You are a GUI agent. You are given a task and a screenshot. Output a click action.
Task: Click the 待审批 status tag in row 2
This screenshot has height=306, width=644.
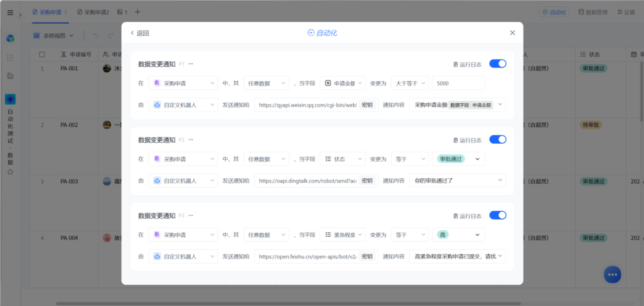pyautogui.click(x=590, y=125)
